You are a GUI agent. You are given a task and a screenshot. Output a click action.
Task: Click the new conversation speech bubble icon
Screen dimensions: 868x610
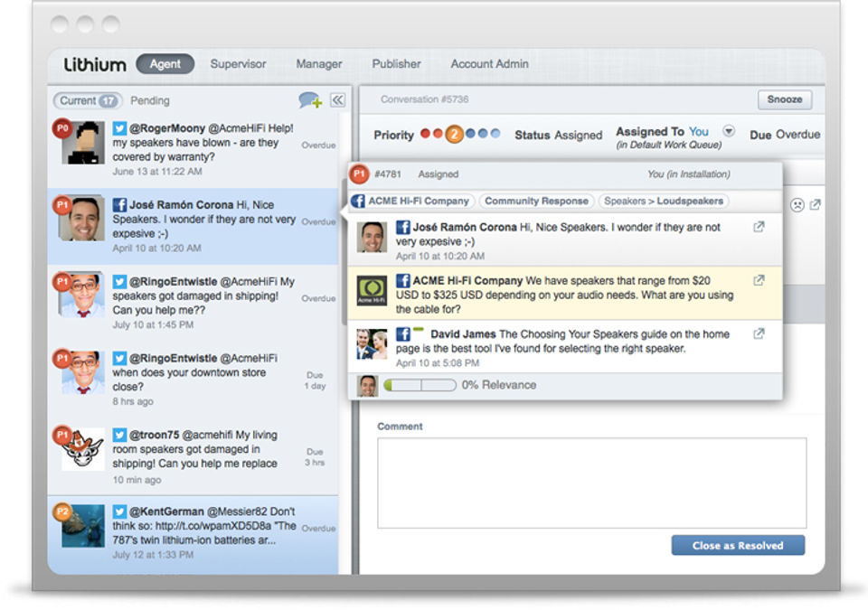pyautogui.click(x=309, y=100)
